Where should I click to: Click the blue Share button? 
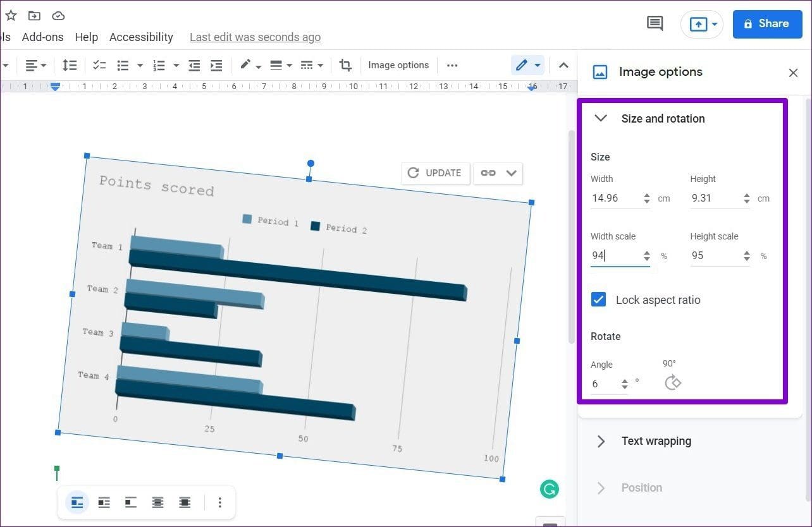[766, 24]
